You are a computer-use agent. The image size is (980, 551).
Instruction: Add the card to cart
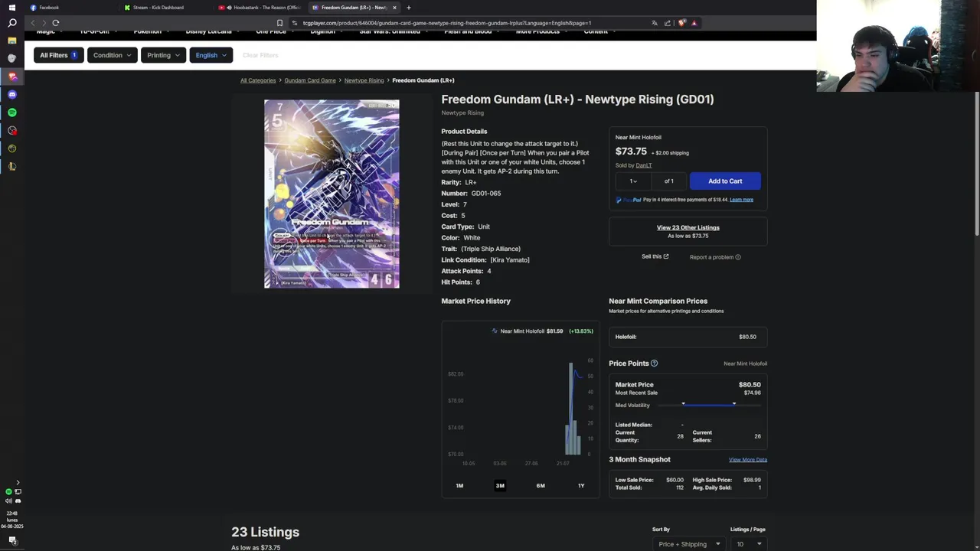point(725,181)
